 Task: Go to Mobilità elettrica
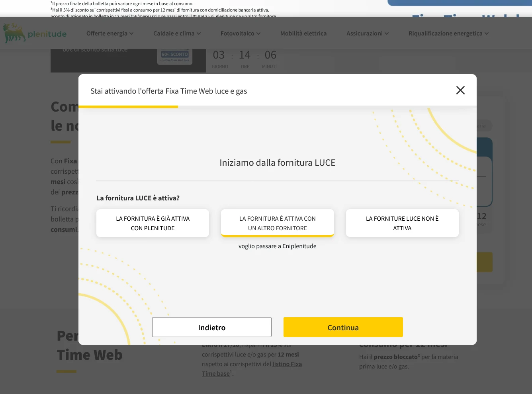[x=303, y=33]
